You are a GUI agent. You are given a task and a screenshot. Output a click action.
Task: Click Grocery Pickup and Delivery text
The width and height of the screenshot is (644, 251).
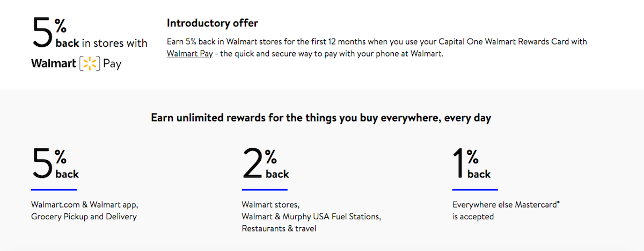[x=84, y=217]
